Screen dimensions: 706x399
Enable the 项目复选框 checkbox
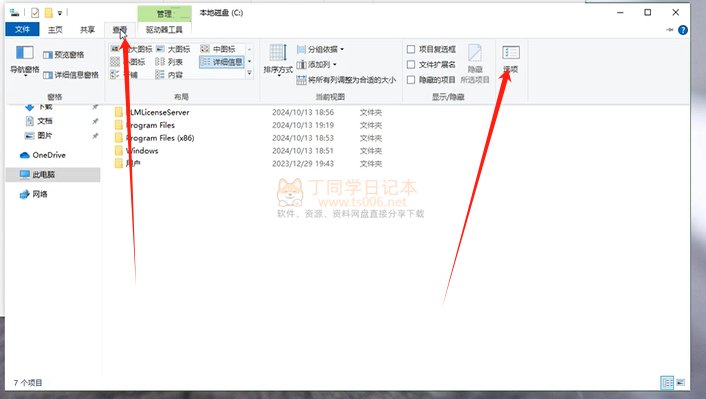[411, 49]
